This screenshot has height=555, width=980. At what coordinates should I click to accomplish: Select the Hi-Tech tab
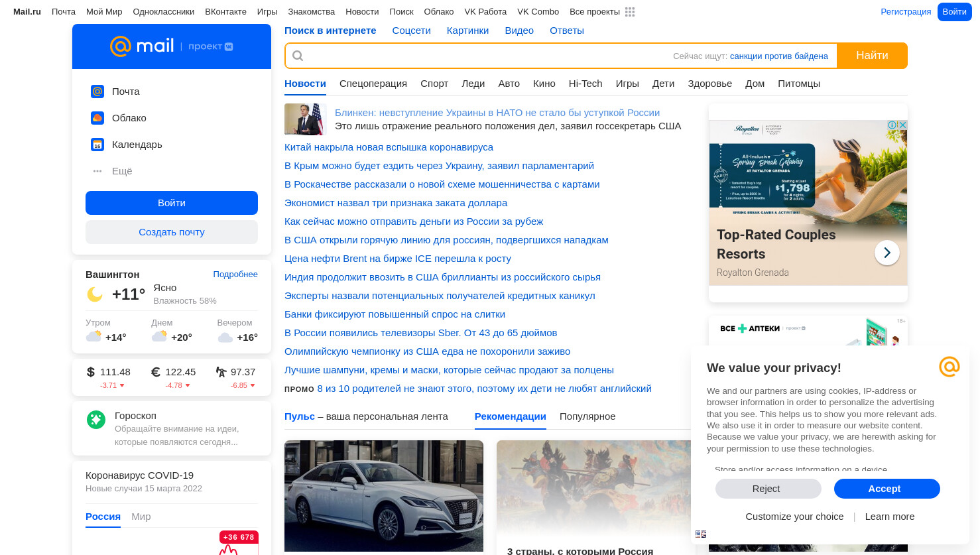click(x=585, y=84)
